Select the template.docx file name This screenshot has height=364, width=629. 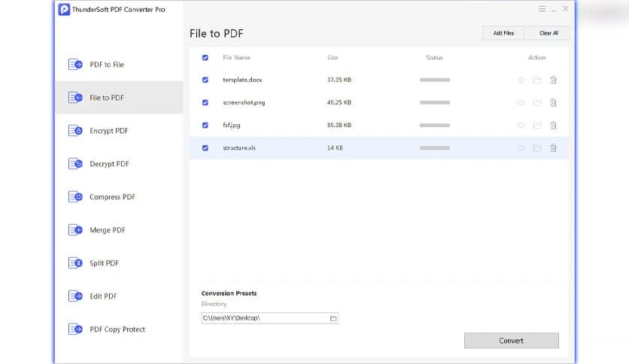click(x=242, y=80)
